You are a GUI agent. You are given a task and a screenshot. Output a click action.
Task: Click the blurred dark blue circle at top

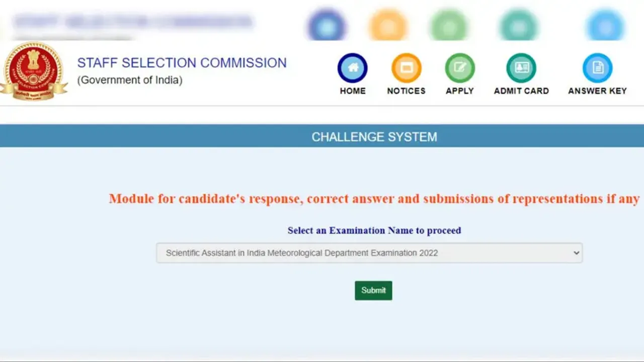(327, 25)
